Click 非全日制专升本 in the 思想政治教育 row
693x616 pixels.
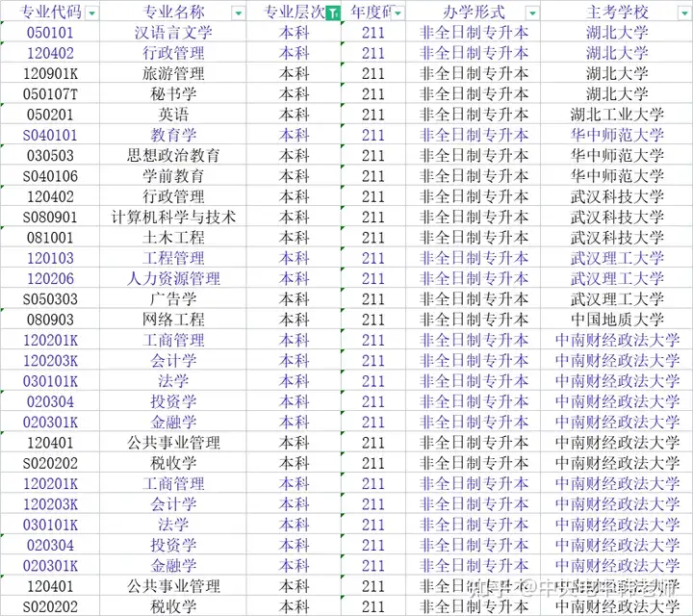tap(474, 156)
